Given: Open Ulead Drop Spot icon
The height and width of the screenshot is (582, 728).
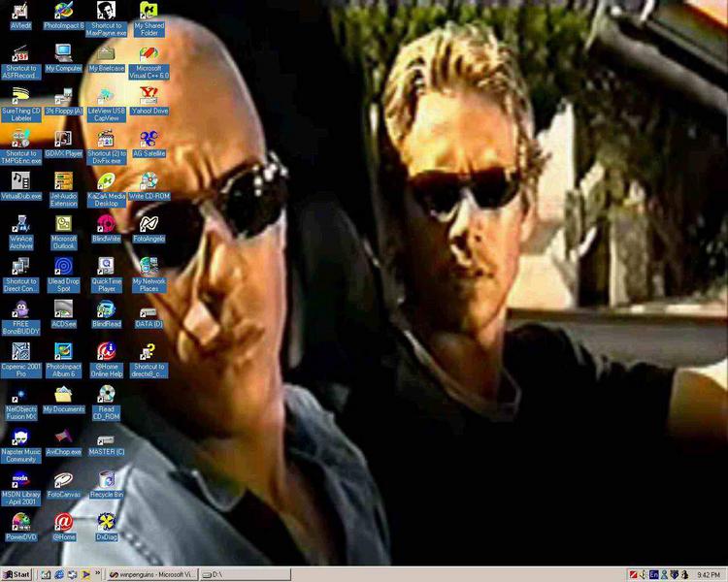Looking at the screenshot, I should pos(64,275).
